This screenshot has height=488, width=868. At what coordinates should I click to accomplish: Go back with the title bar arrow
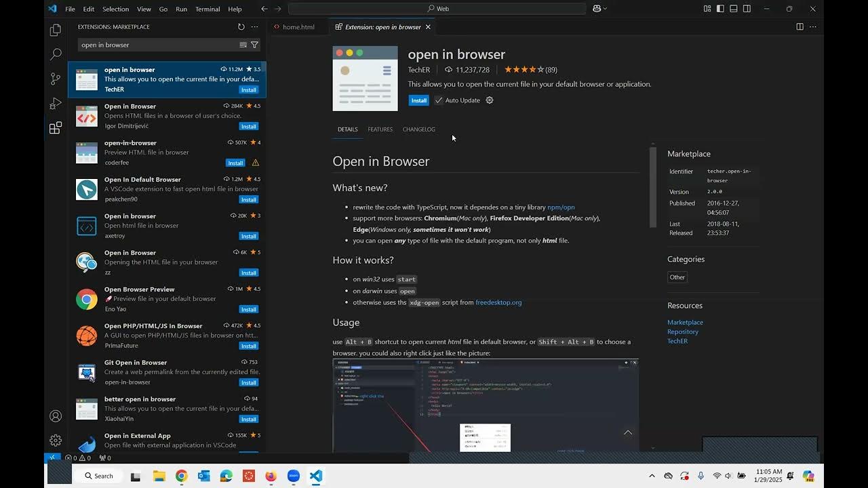coord(264,9)
